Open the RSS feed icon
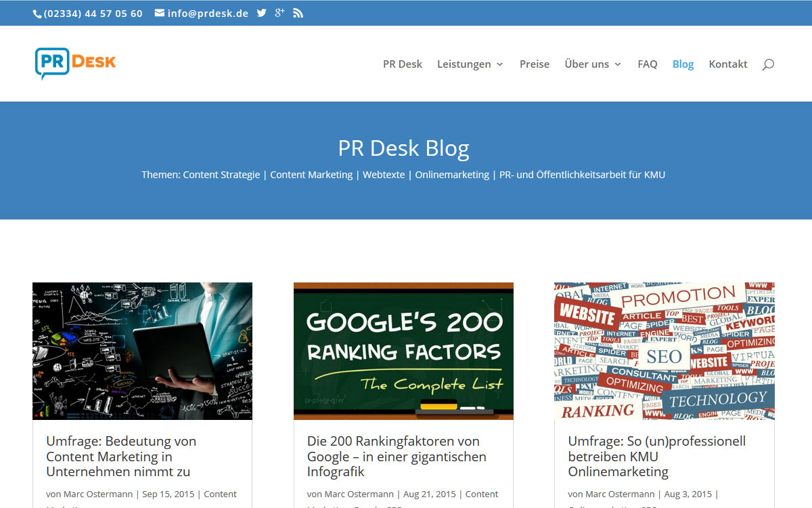812x508 pixels. point(298,13)
